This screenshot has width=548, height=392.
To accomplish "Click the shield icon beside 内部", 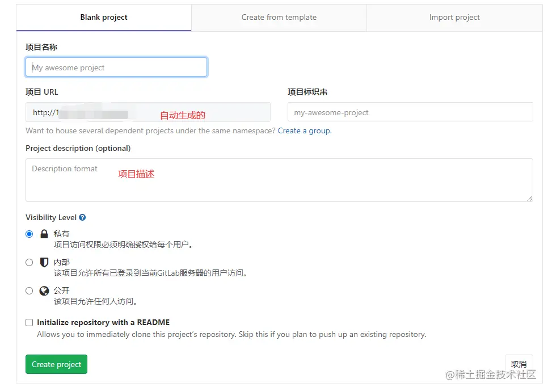I will pyautogui.click(x=44, y=262).
